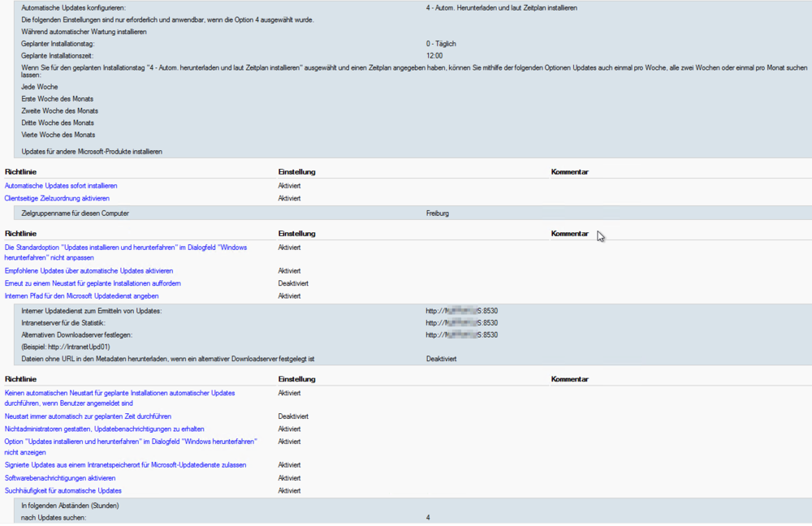Click the 'Softwarebenachrichtigungen aktivieren' link

pyautogui.click(x=60, y=478)
